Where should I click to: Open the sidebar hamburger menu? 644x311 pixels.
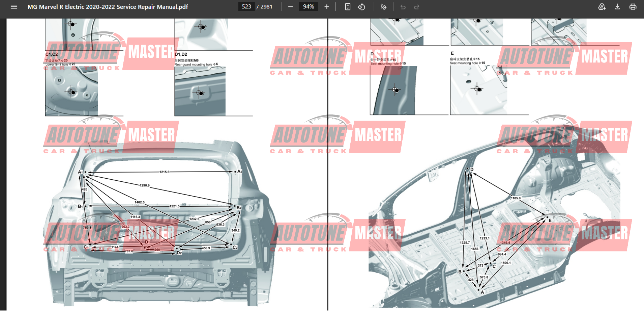coord(14,7)
